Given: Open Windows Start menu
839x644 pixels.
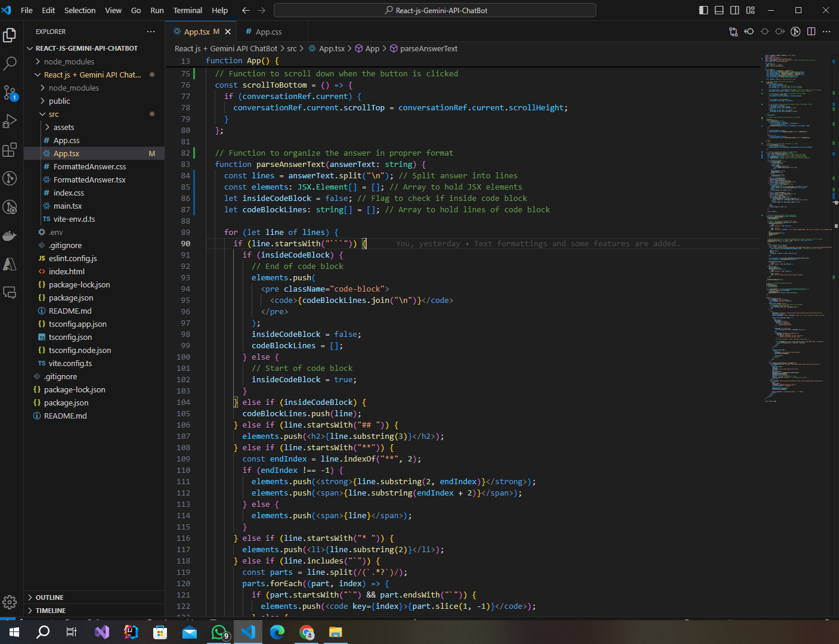Looking at the screenshot, I should coord(14,632).
